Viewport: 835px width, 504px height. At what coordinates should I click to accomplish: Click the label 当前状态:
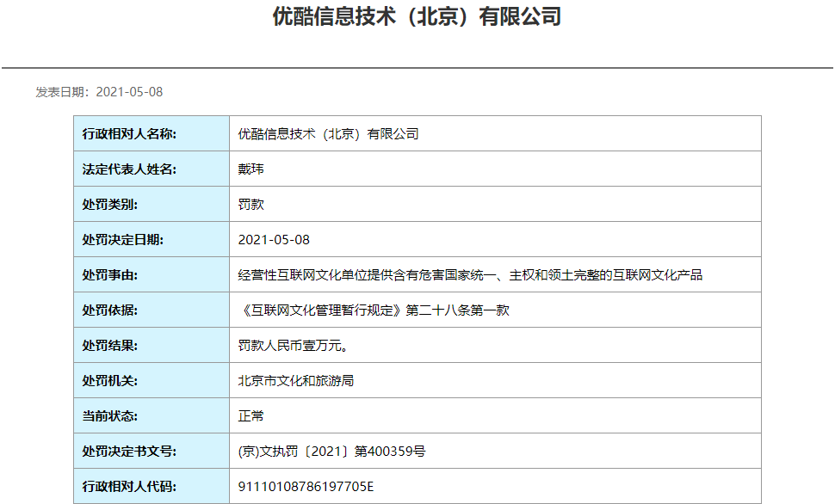(109, 416)
